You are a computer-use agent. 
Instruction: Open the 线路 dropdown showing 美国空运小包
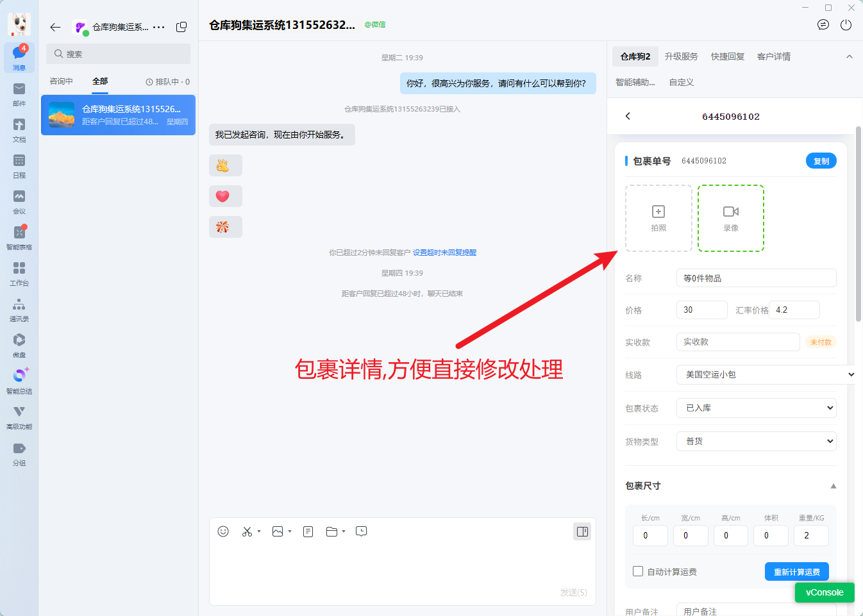[767, 374]
